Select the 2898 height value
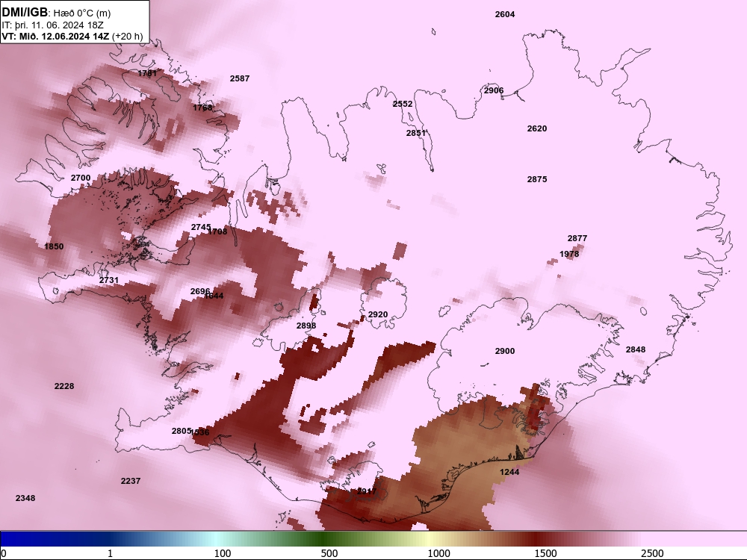 pyautogui.click(x=306, y=326)
